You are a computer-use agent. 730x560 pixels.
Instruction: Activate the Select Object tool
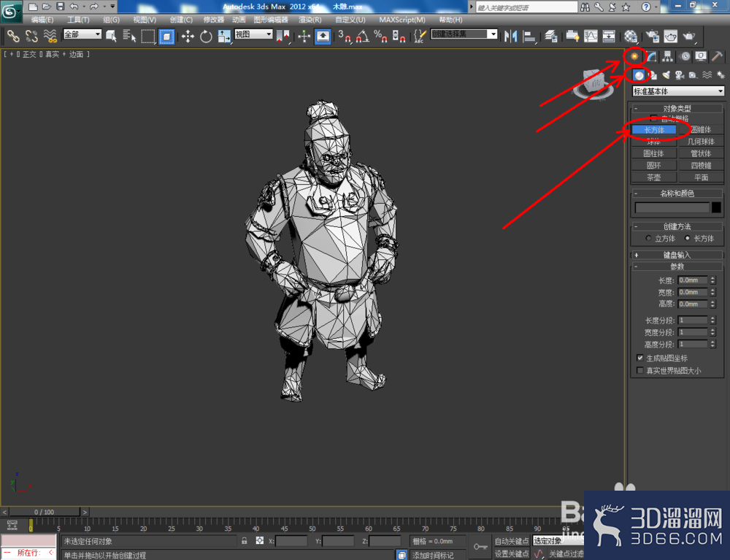tap(111, 36)
